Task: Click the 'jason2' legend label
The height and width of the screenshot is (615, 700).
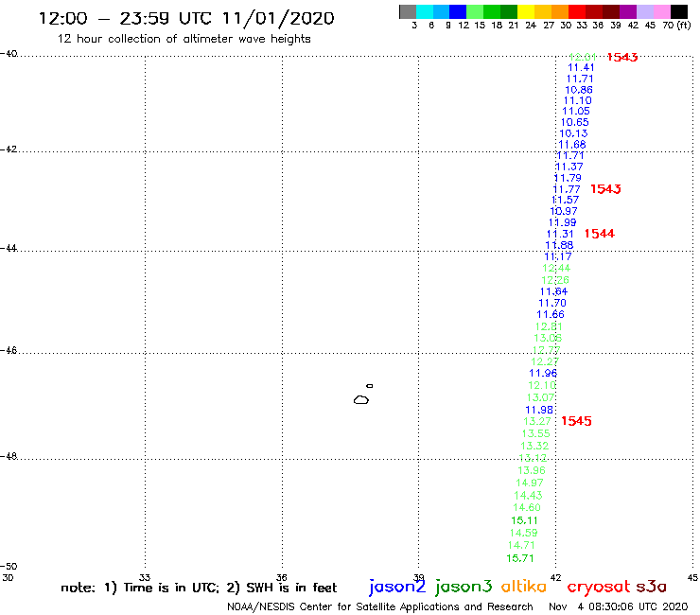Action: pos(397,587)
